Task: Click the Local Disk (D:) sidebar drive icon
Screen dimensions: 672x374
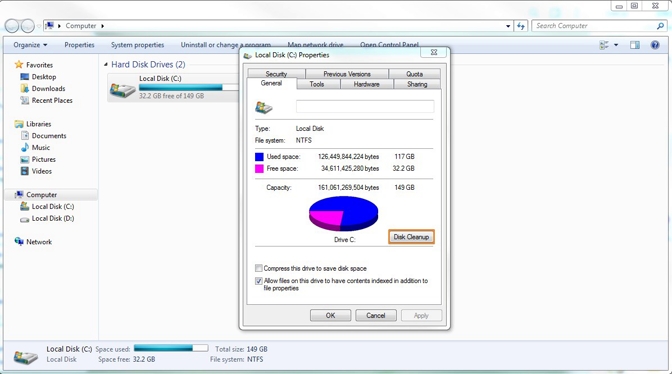Action: coord(24,219)
